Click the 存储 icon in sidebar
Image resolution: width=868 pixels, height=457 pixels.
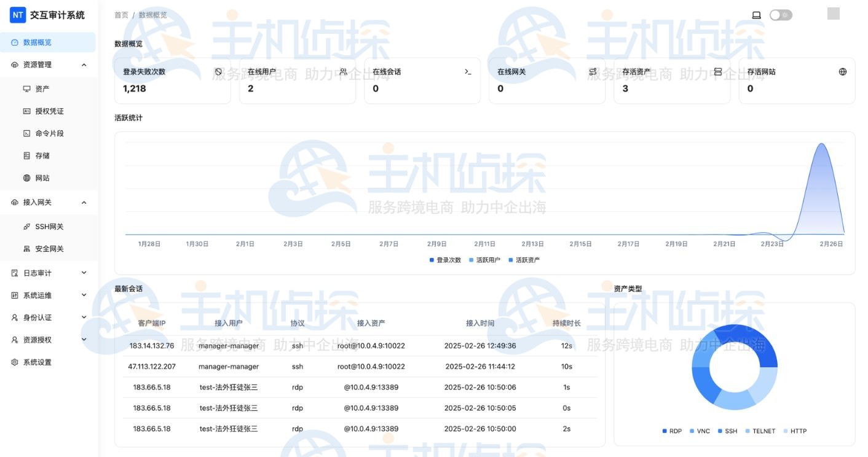26,155
